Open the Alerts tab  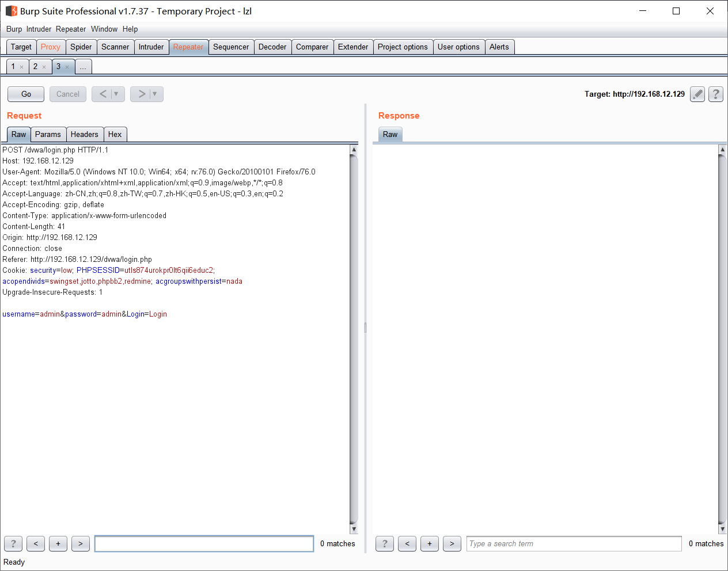(499, 47)
